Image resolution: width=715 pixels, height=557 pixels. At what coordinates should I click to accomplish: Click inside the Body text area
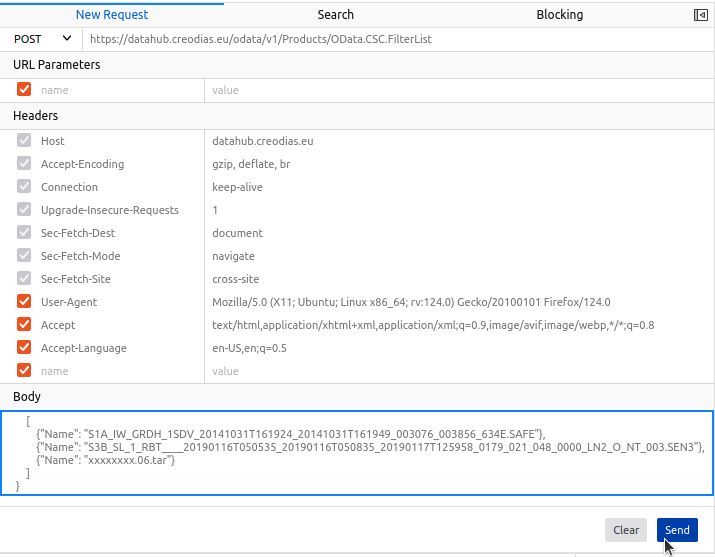tap(357, 453)
